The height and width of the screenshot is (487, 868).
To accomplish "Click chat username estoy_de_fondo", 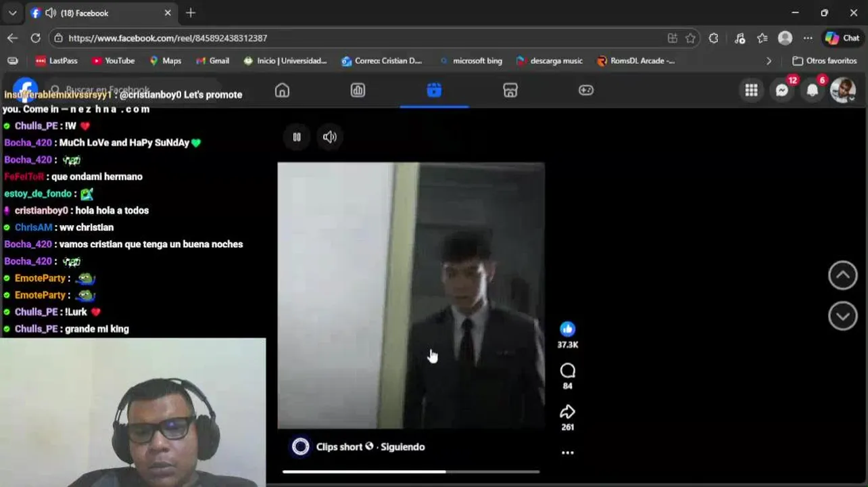I will point(38,193).
